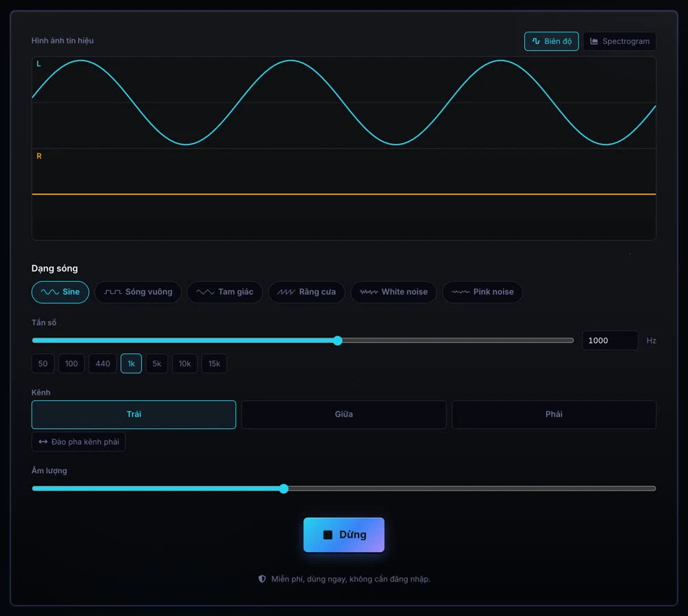The height and width of the screenshot is (616, 688).
Task: Click the Hình ảnh tín hiệu label
Action: coord(63,41)
